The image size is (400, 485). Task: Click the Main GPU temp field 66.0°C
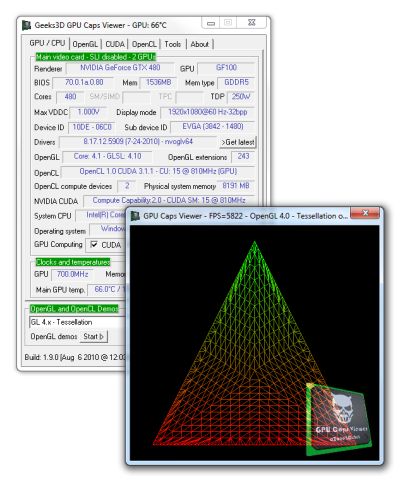[107, 289]
